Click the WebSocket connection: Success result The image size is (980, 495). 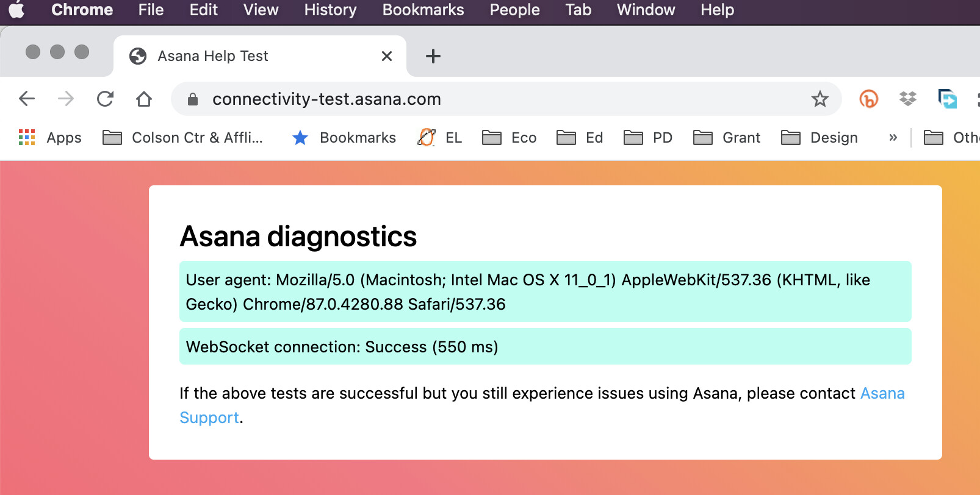click(x=545, y=346)
